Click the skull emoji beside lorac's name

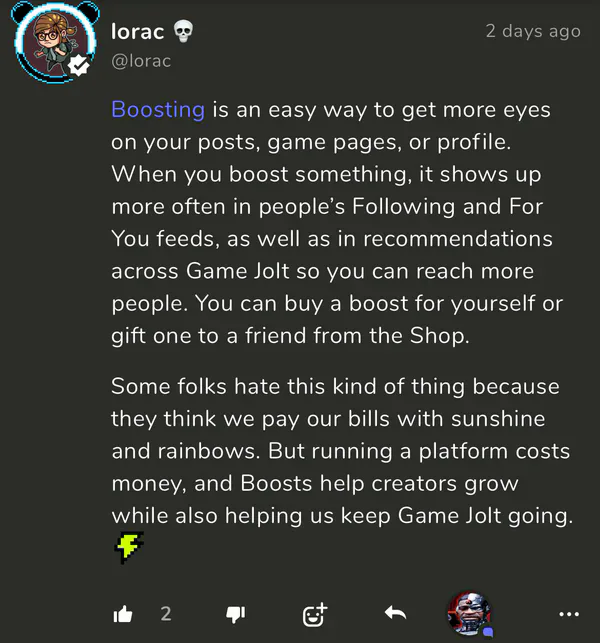tap(183, 31)
